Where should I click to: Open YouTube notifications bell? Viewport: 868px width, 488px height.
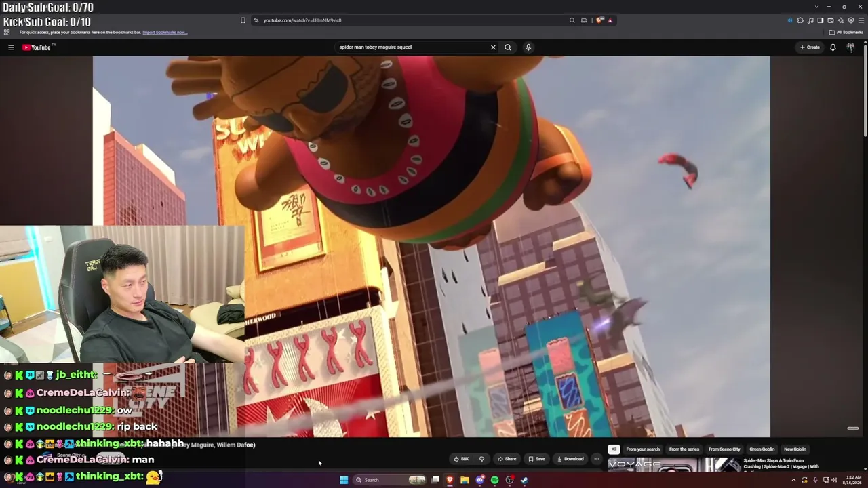(833, 47)
